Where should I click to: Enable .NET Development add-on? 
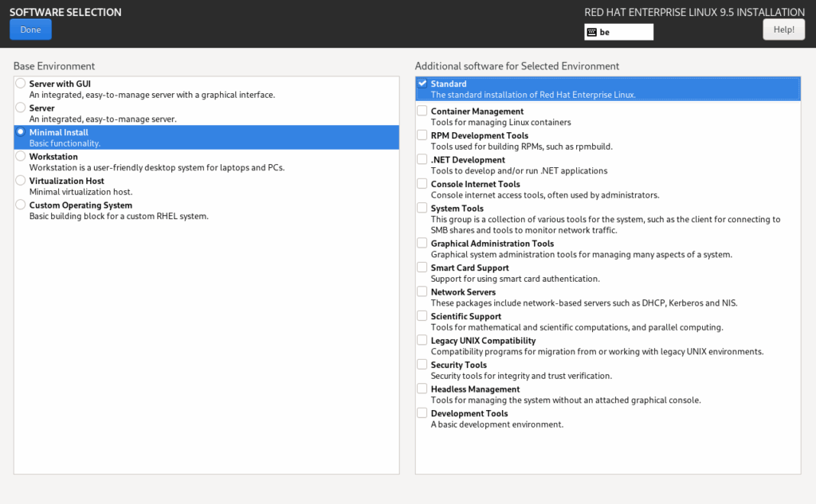pos(422,160)
